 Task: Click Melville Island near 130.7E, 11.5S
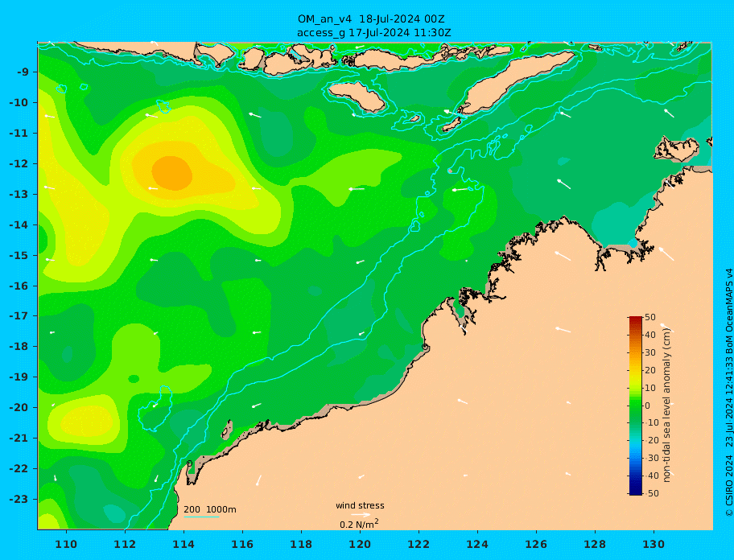point(678,149)
